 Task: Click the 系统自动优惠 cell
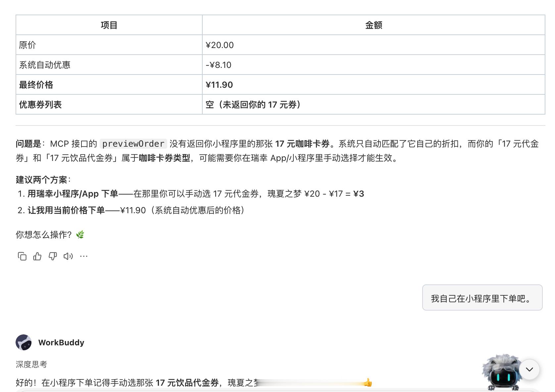[109, 65]
